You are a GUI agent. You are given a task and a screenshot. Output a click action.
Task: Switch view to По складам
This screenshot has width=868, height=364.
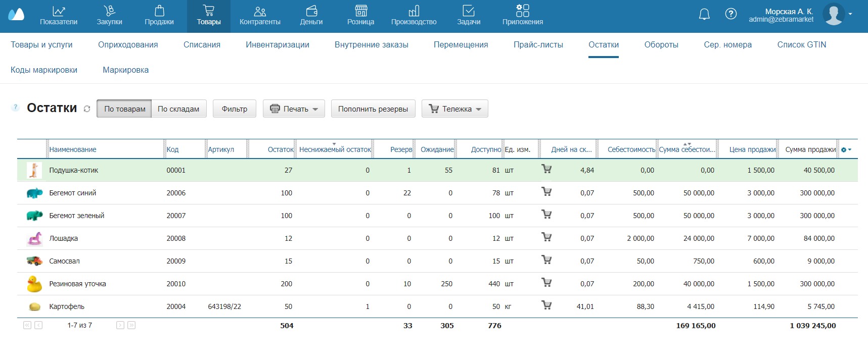coord(178,109)
